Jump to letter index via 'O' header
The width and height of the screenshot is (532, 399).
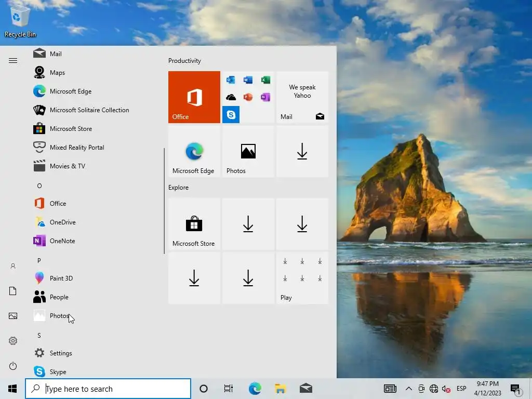39,185
